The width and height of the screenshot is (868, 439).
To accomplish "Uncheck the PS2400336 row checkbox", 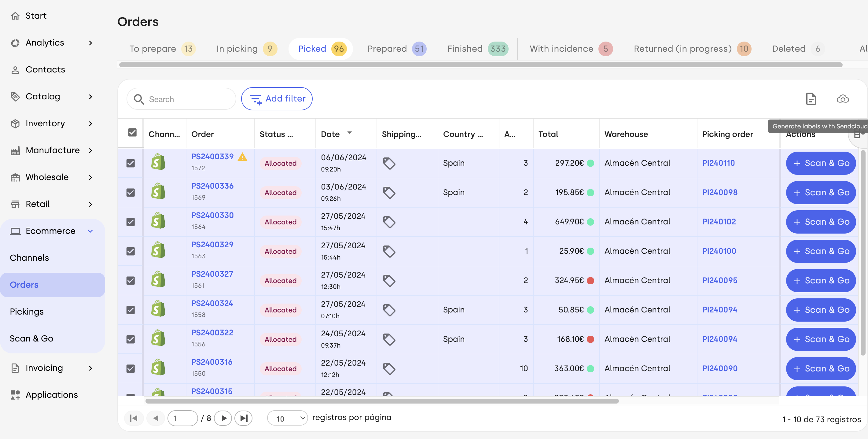I will coord(131,192).
